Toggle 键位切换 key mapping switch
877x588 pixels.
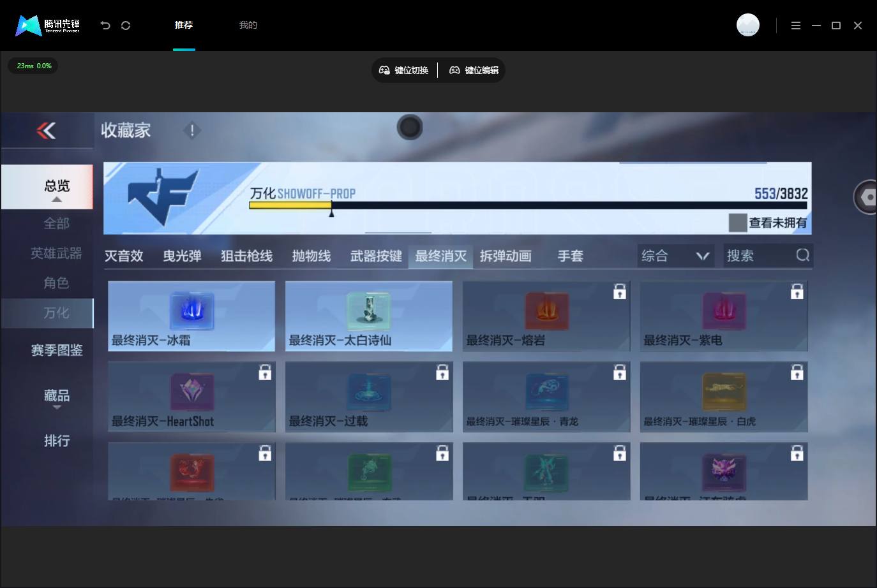point(404,70)
